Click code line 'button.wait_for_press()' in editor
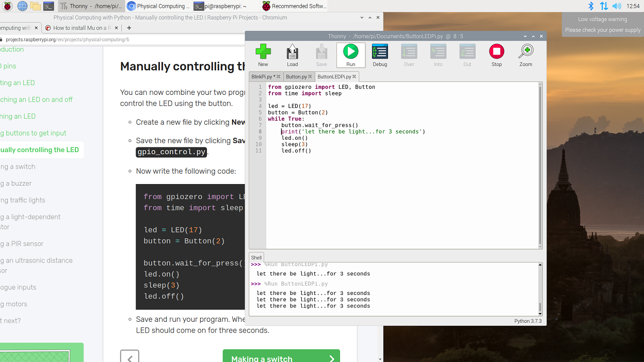 point(319,125)
